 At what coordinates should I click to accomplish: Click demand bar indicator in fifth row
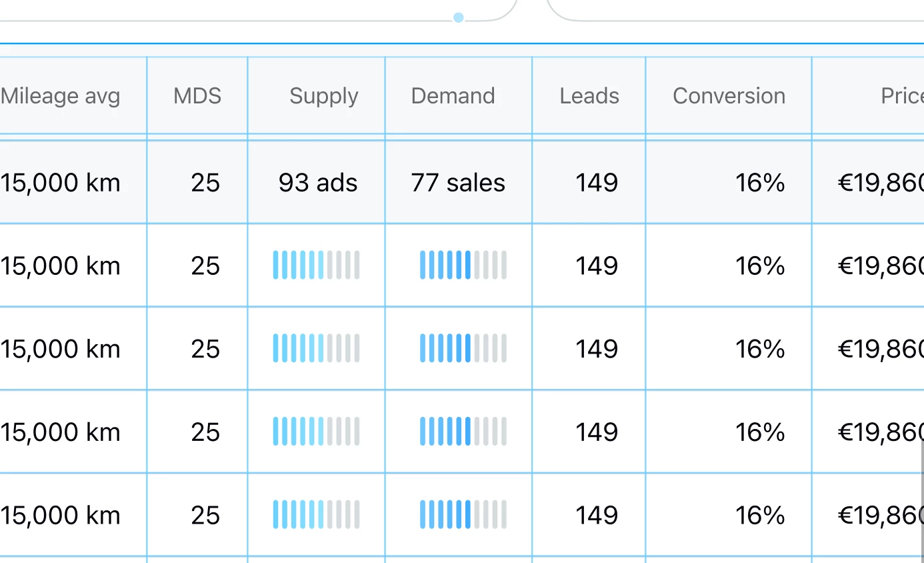(x=463, y=515)
